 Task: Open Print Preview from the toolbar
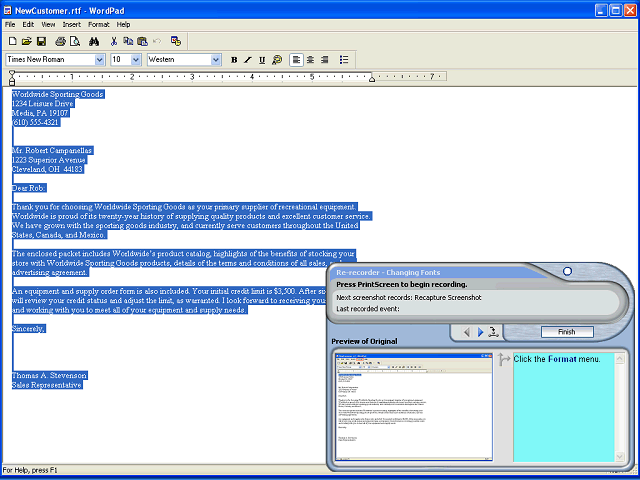pyautogui.click(x=75, y=41)
